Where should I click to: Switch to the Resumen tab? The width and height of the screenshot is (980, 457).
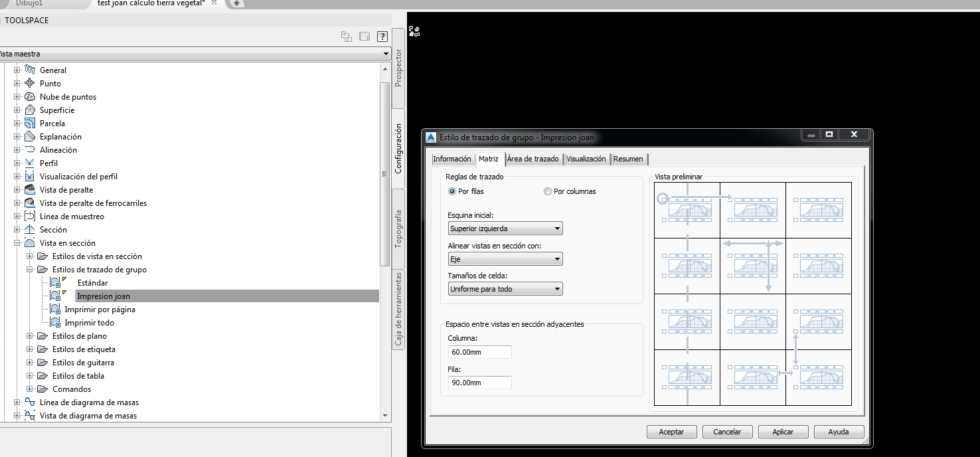click(628, 159)
